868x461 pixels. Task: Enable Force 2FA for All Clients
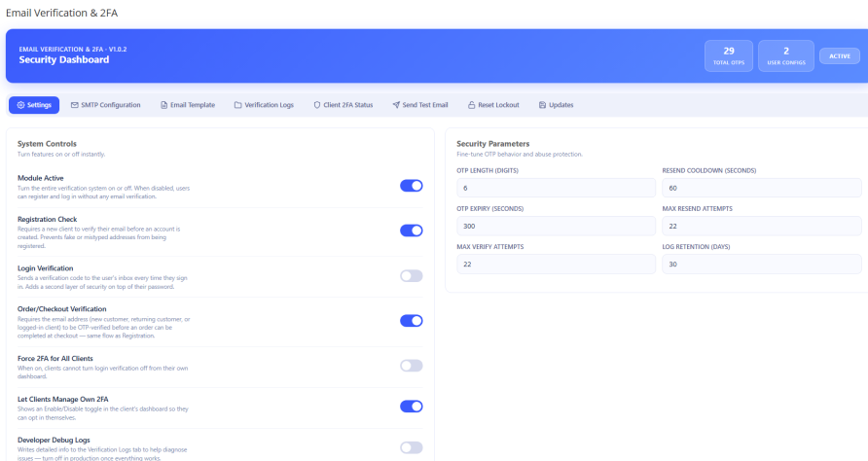tap(412, 366)
